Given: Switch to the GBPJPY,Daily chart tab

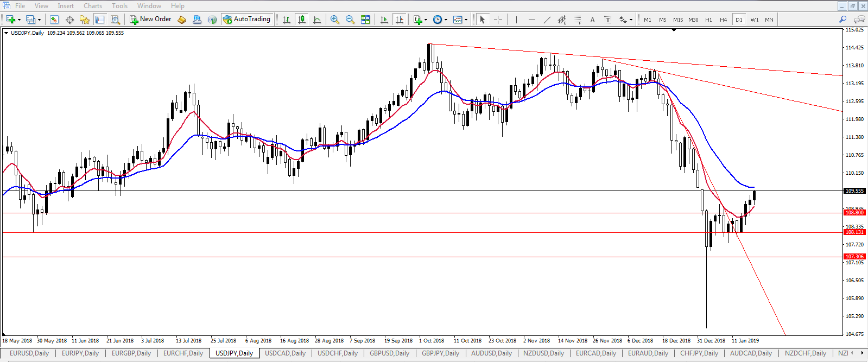Looking at the screenshot, I should (440, 353).
